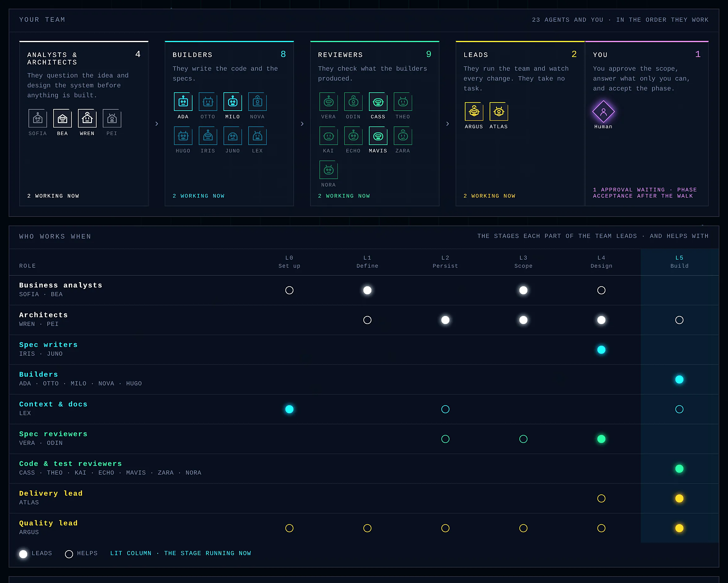Select the ADA builder agent icon
This screenshot has width=728, height=583.
[183, 101]
